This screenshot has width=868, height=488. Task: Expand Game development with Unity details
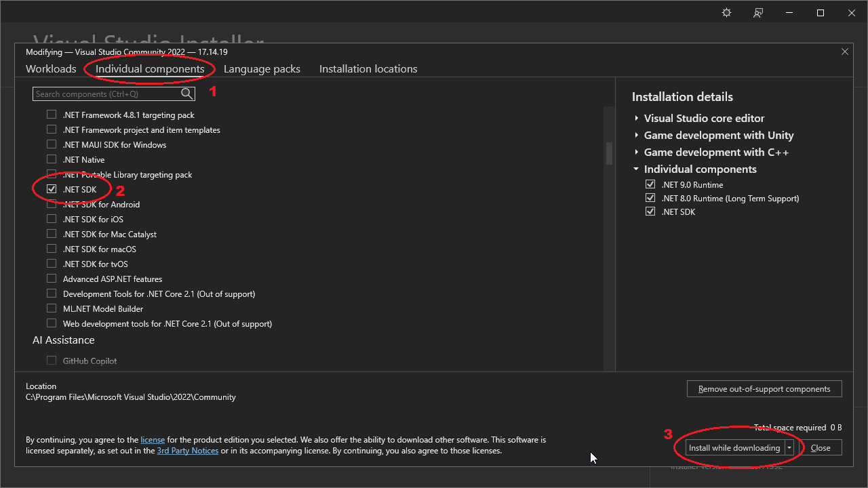[637, 135]
